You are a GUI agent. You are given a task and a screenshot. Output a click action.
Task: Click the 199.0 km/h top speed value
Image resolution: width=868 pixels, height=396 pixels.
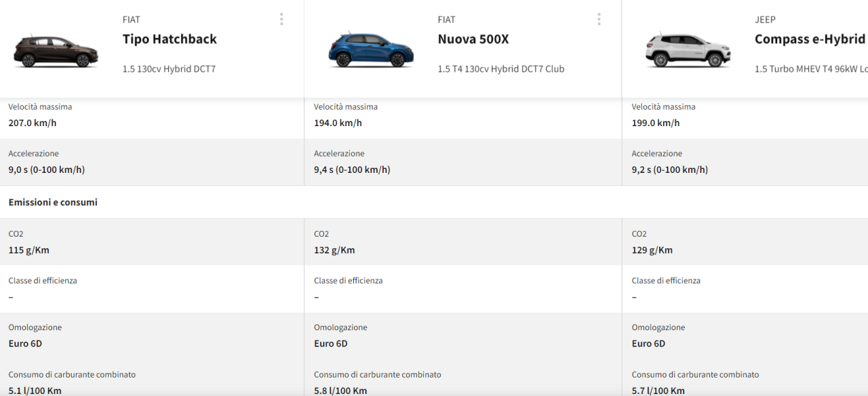[x=656, y=123]
